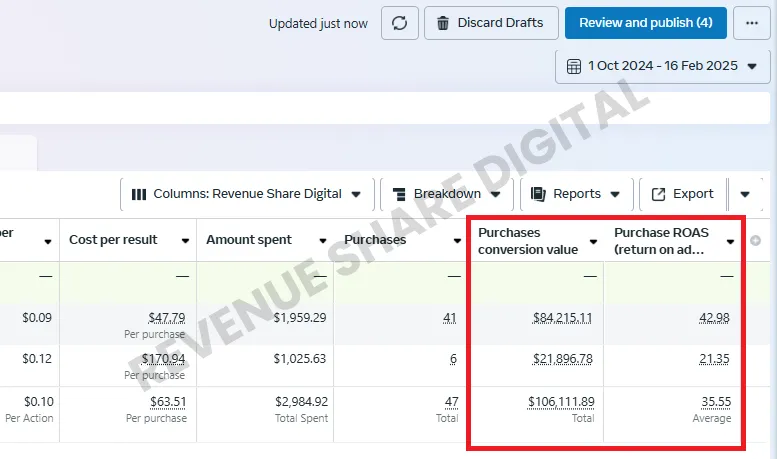Open the partially visible leftmost column arrow
The width and height of the screenshot is (777, 459).
pyautogui.click(x=48, y=242)
